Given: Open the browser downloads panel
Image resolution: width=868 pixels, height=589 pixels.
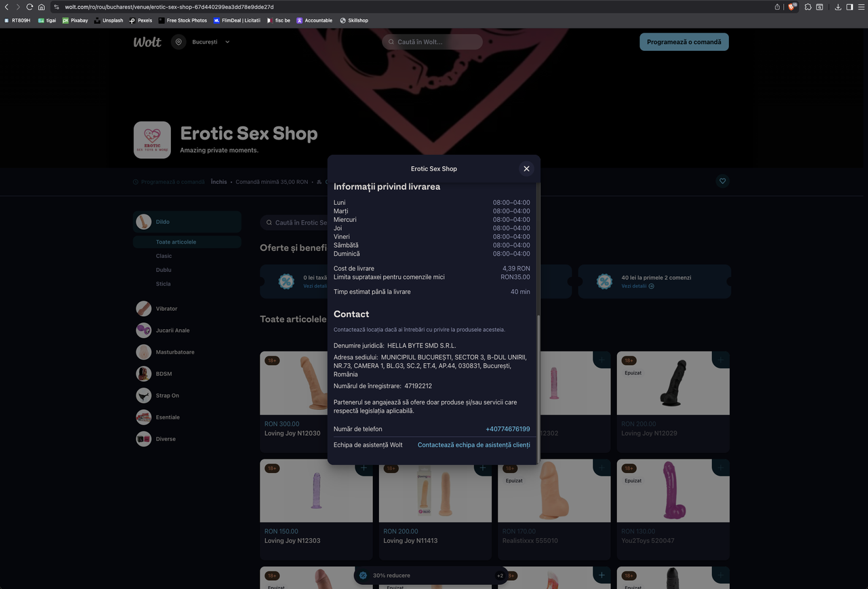Looking at the screenshot, I should (x=838, y=7).
